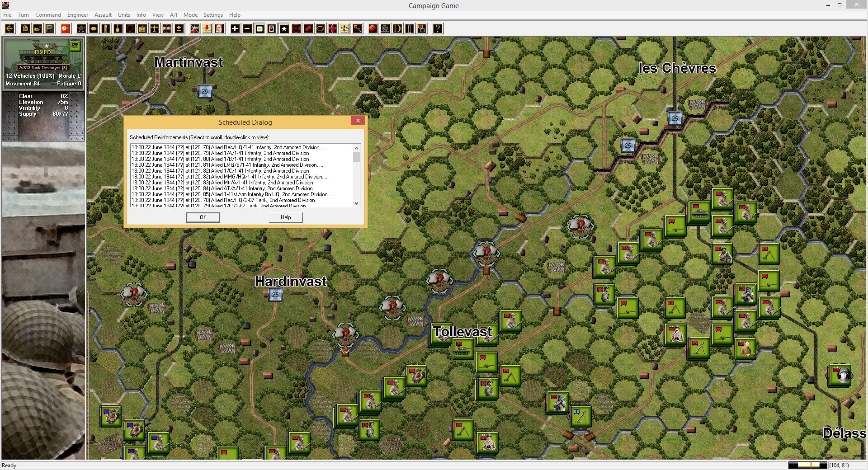This screenshot has width=868, height=470.
Task: Select the 1/A/1-41 Infantry reinforcement row
Action: pyautogui.click(x=241, y=153)
